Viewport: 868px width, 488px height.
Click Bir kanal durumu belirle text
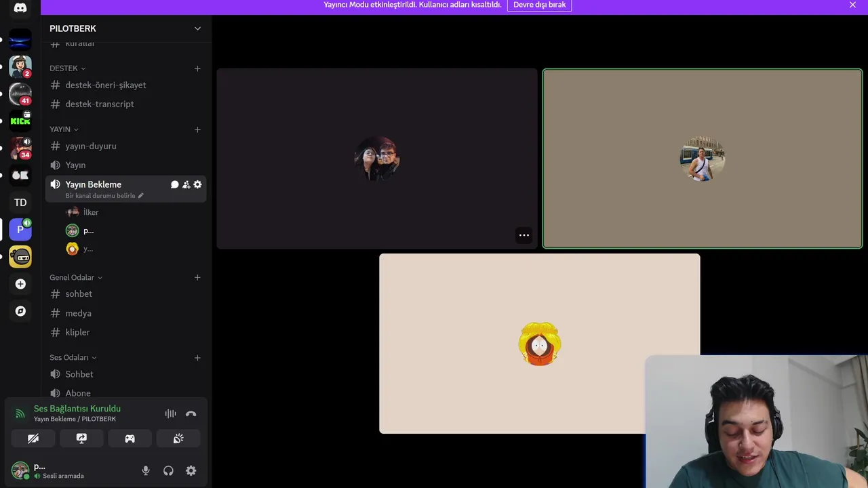pyautogui.click(x=100, y=196)
